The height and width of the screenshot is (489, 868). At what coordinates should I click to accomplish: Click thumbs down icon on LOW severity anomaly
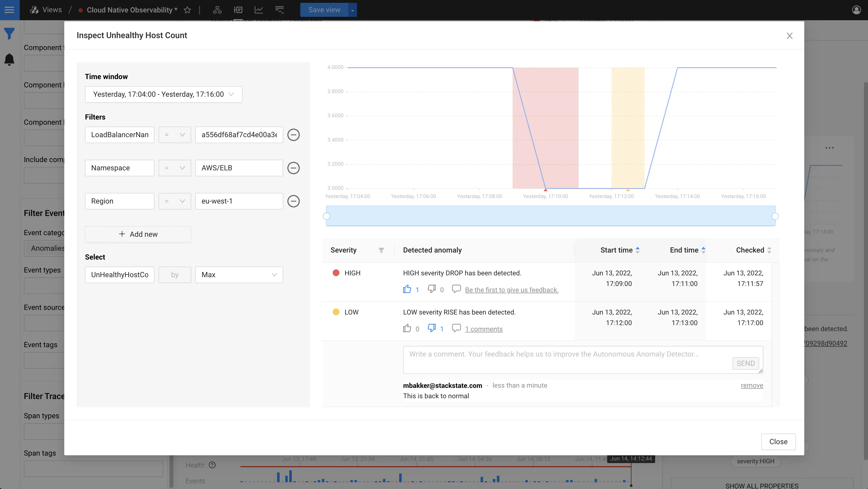point(431,329)
